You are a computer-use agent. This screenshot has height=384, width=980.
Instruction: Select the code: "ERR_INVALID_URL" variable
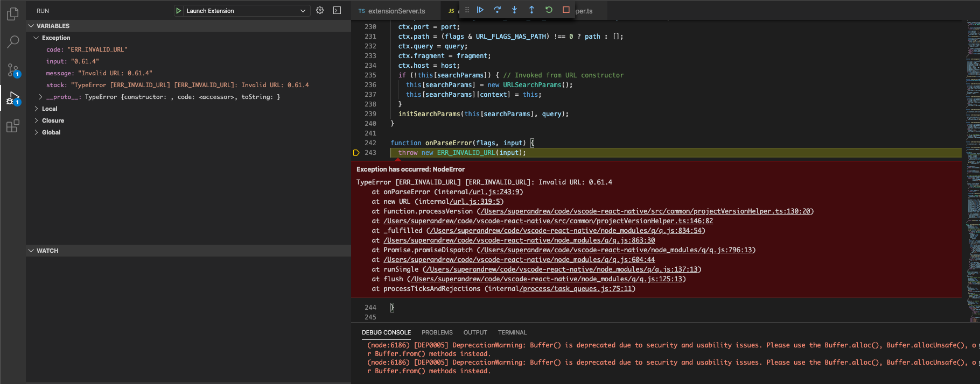click(x=188, y=49)
